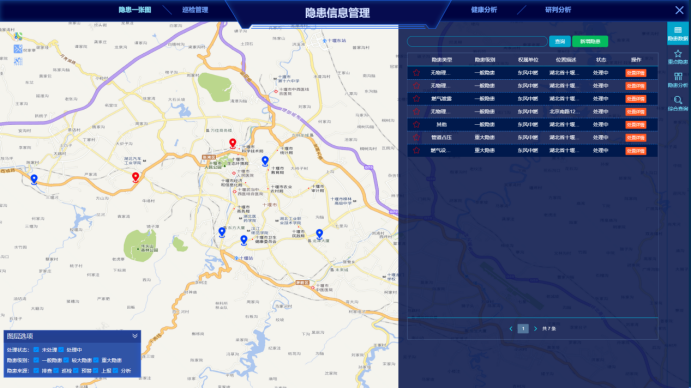Open the 综合查询 magnifier sidebar icon
This screenshot has width=692, height=389.
[678, 103]
